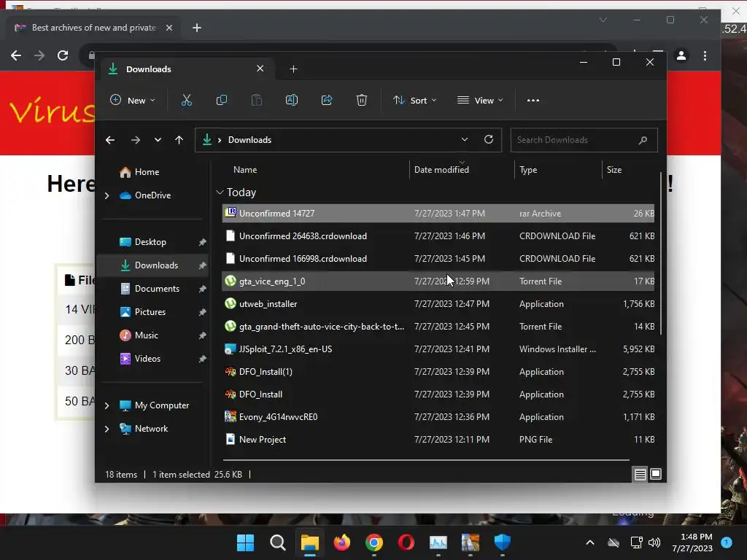Viewport: 747px width, 560px height.
Task: Switch to large thumbnails view in status bar
Action: 656,474
